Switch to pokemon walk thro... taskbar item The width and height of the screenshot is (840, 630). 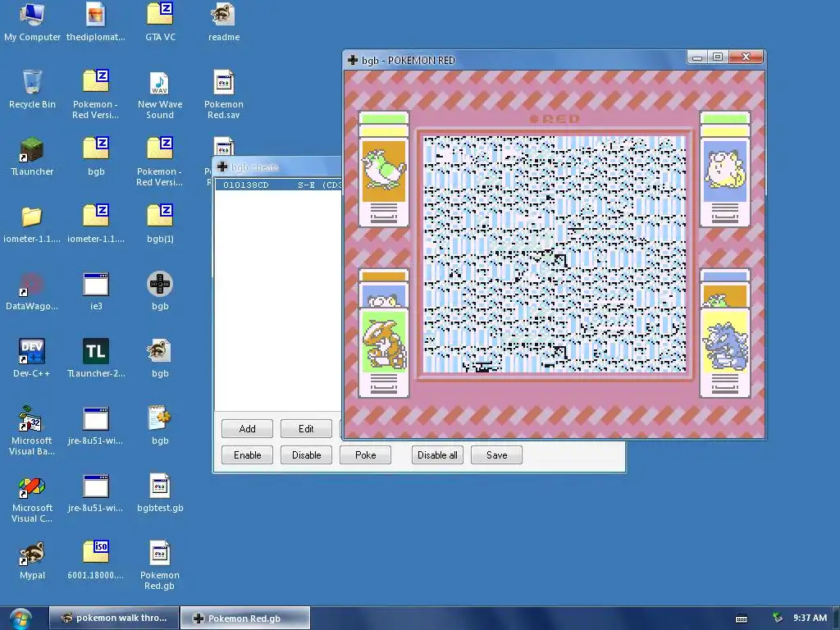tap(114, 618)
